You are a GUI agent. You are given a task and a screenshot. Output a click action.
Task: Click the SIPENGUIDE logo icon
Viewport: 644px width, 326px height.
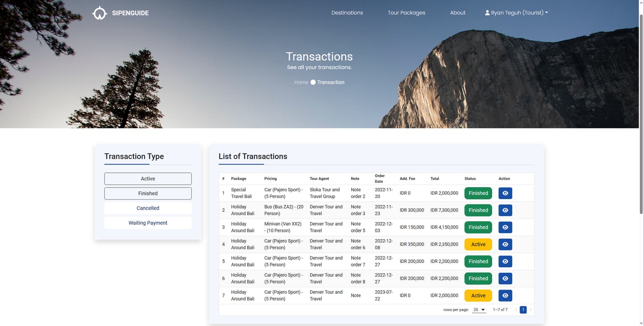pos(99,13)
